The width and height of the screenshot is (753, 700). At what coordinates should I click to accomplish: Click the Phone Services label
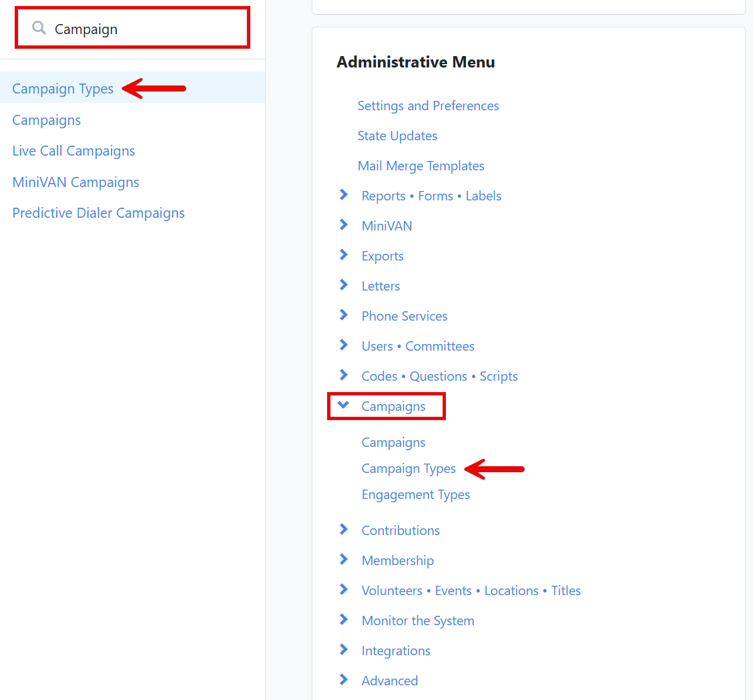point(405,316)
